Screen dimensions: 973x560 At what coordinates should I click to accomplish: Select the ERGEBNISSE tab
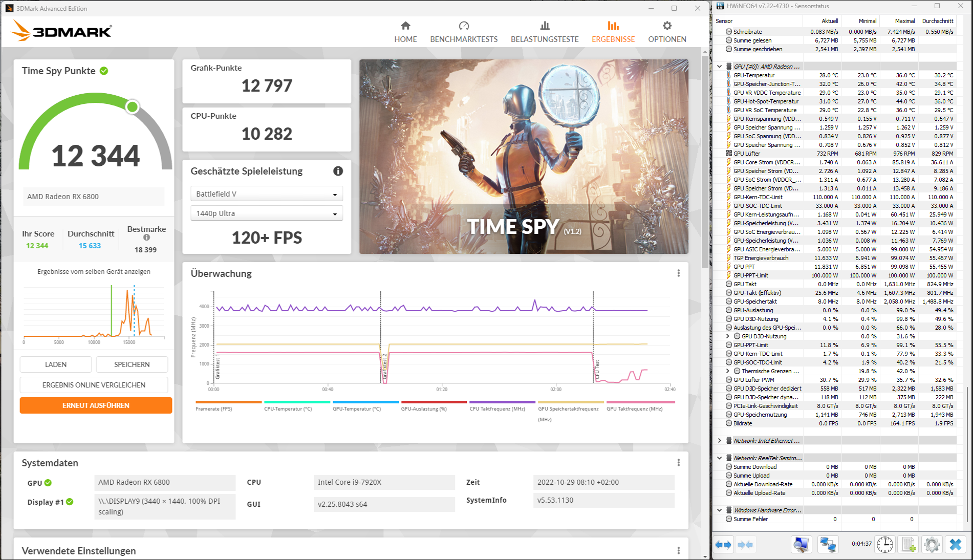coord(613,32)
